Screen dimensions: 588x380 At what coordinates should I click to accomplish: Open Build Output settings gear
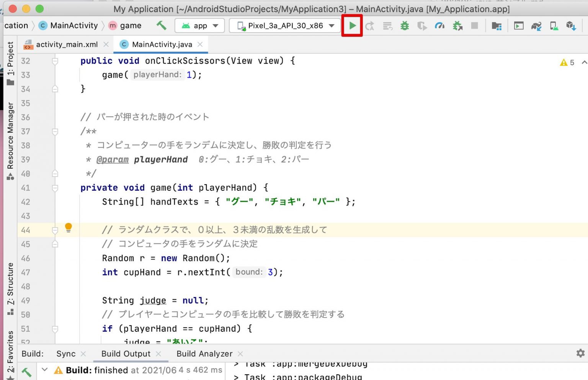[x=580, y=353]
